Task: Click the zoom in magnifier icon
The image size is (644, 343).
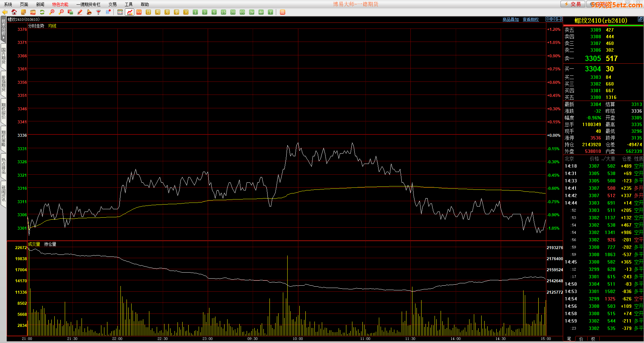Action: pos(52,12)
